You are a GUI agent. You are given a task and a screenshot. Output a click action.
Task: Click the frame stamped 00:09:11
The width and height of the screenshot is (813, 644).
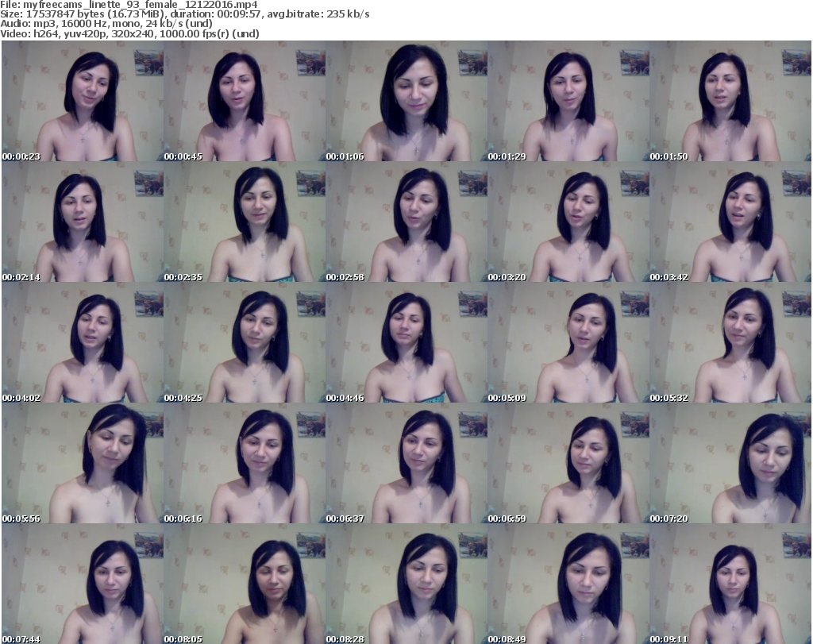point(730,584)
